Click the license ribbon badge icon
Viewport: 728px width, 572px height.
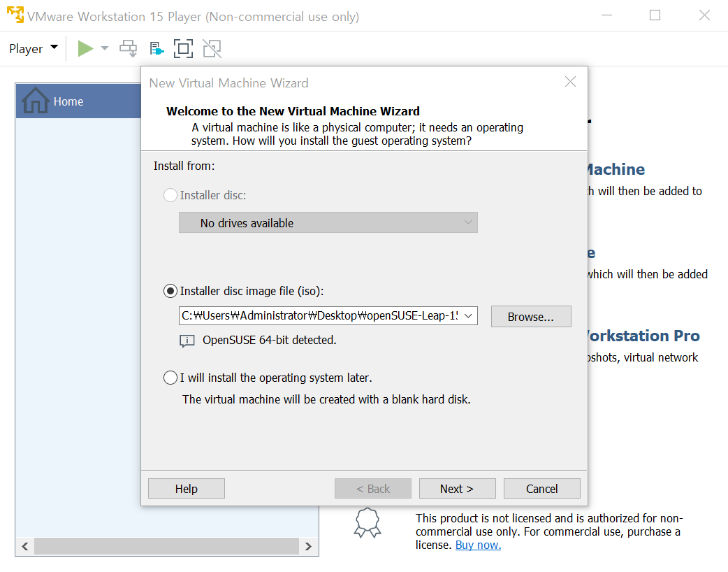tap(367, 523)
